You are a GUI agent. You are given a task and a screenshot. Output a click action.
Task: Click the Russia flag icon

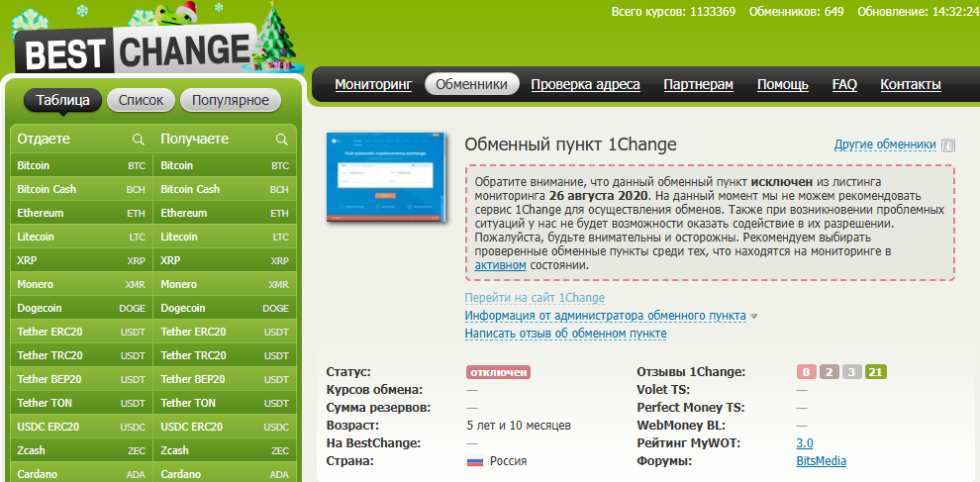pos(475,461)
